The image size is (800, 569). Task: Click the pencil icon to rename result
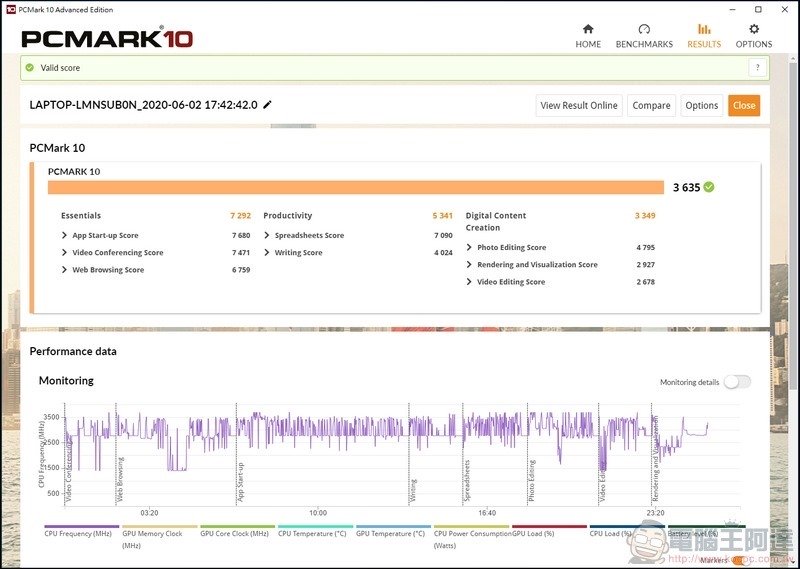point(267,105)
